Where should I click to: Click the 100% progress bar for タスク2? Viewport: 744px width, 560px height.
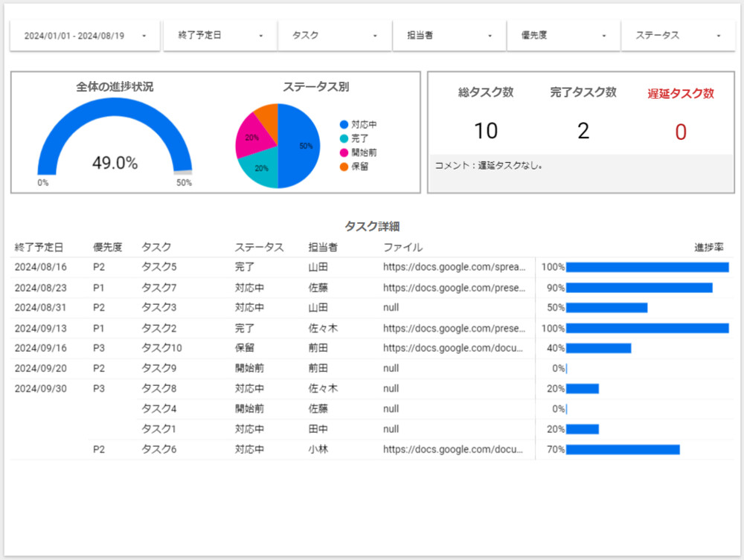pos(647,328)
